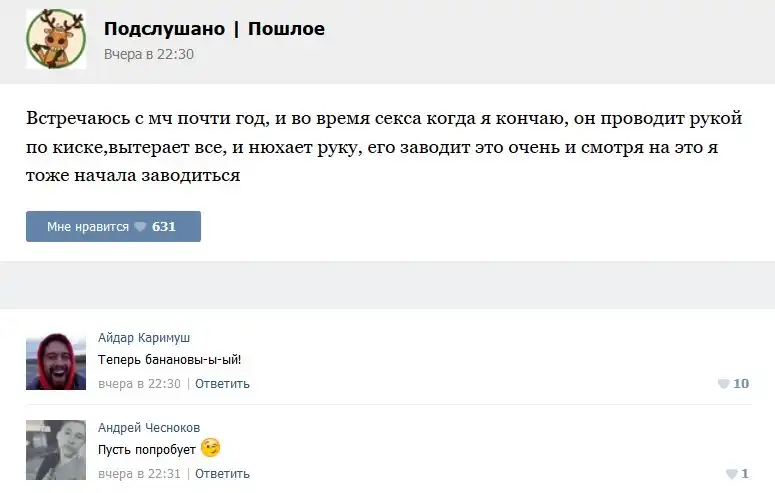Click the comment text Пусть попробует
The height and width of the screenshot is (493, 775).
coord(147,450)
